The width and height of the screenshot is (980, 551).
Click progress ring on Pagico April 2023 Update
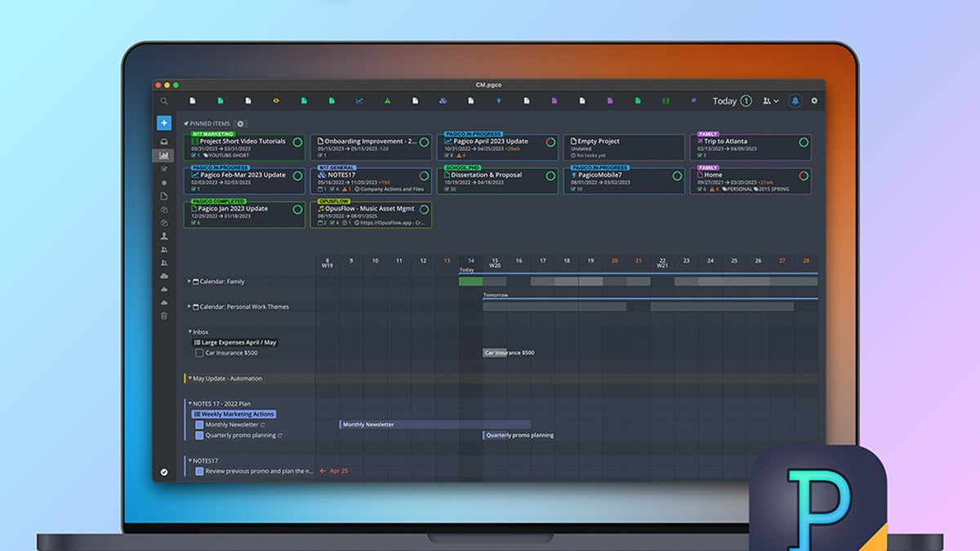tap(550, 142)
